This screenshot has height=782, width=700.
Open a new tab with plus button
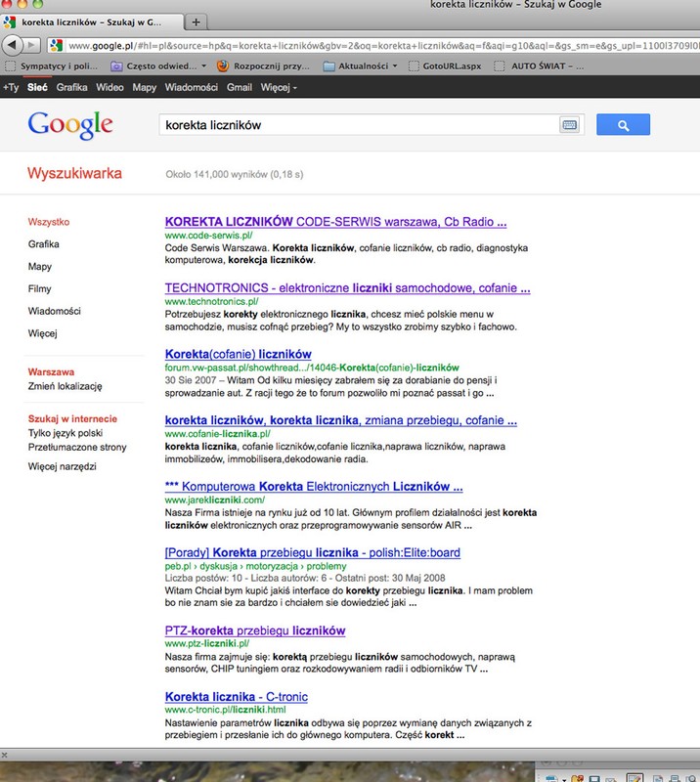[197, 22]
